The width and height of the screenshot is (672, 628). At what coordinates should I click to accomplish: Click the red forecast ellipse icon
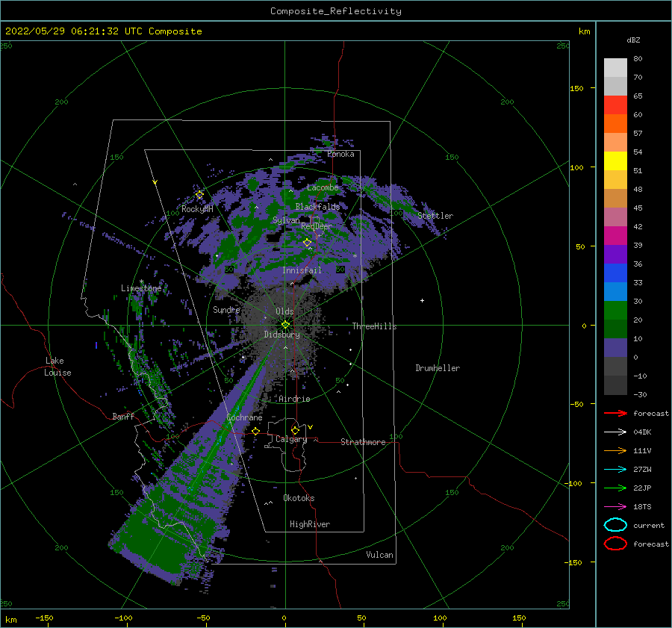[x=615, y=544]
